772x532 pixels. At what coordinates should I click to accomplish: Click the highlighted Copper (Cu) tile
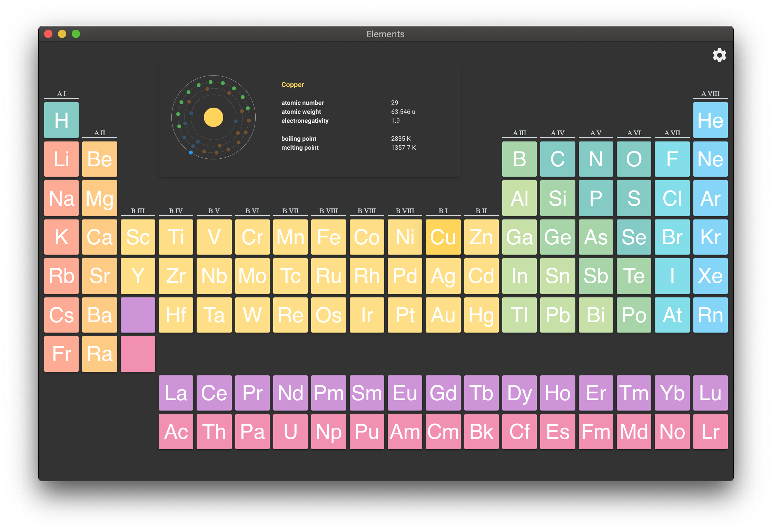443,237
